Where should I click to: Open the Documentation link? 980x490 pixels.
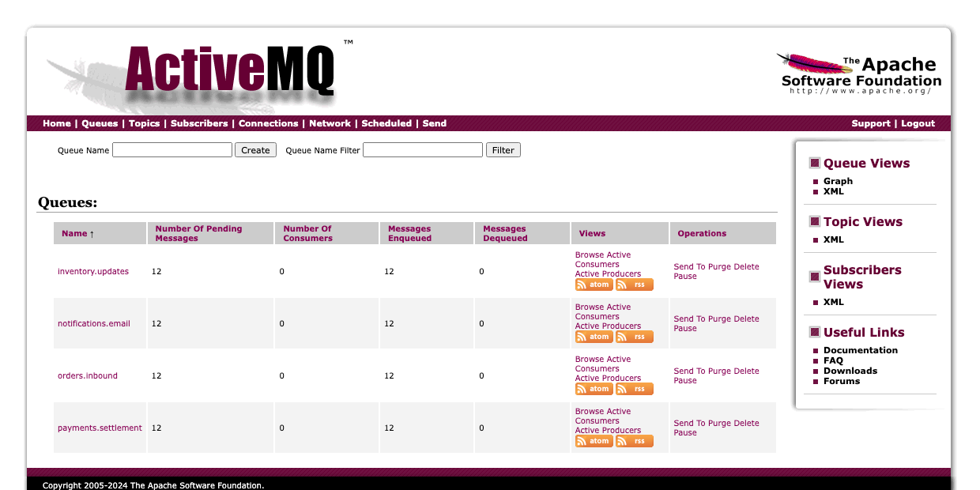point(861,350)
